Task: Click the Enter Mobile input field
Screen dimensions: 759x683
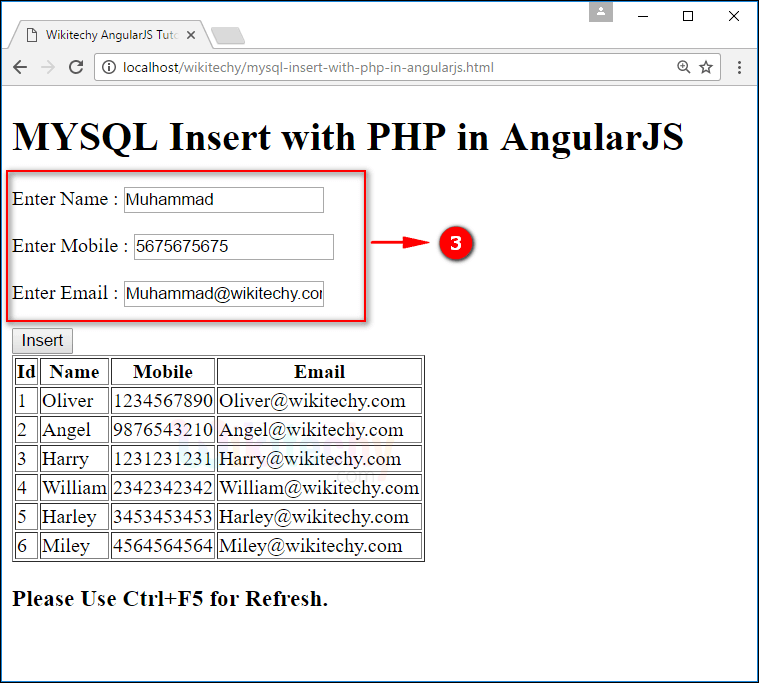Action: (x=233, y=247)
